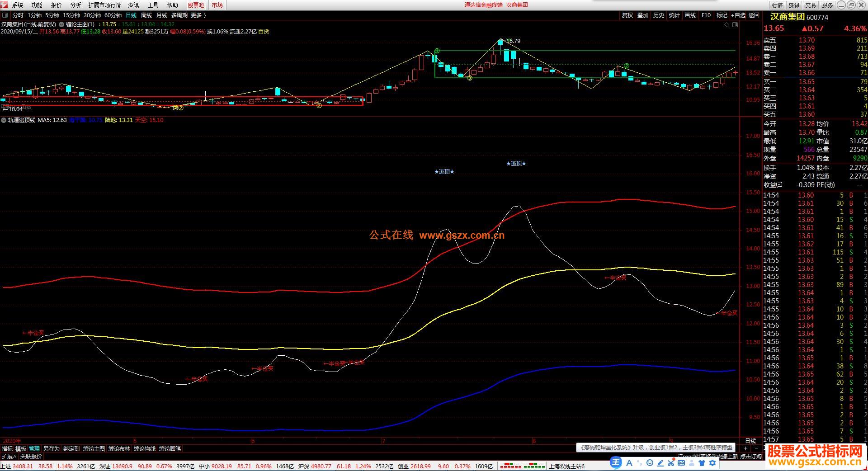Screen dimensions: 868x471
Task: Minimize the trading terminal window
Action: click(x=841, y=5)
